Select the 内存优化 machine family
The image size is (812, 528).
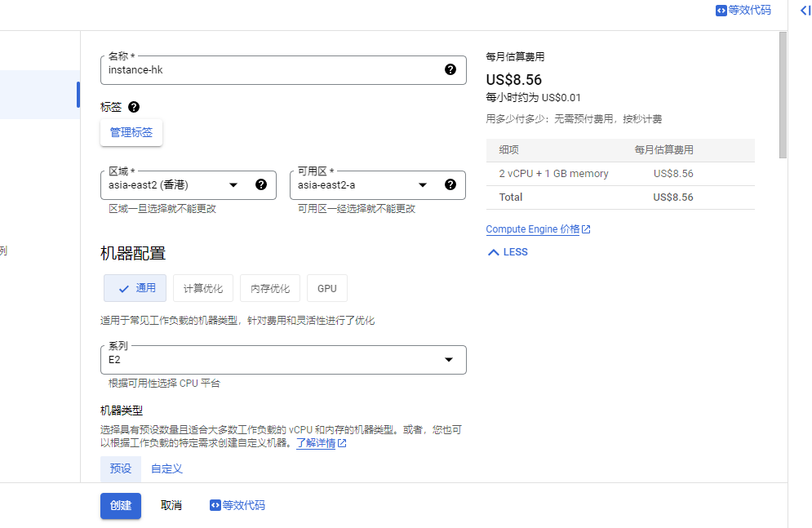(x=270, y=288)
